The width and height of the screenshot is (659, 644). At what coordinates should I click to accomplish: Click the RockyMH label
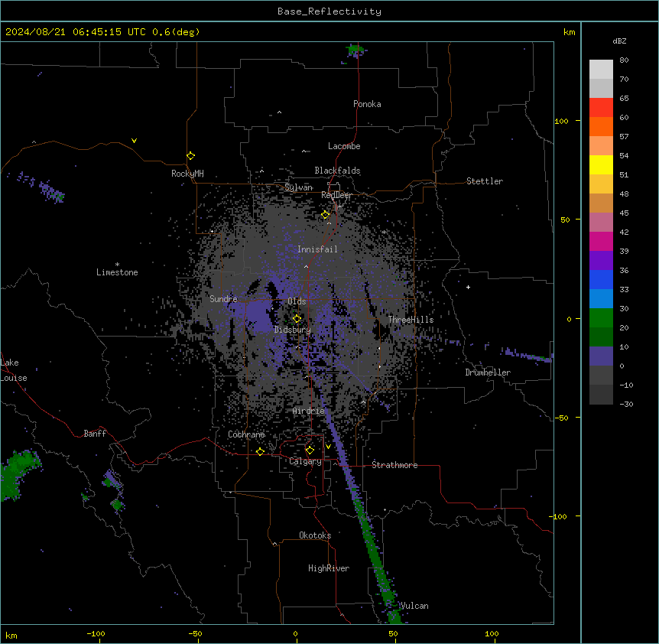(187, 174)
